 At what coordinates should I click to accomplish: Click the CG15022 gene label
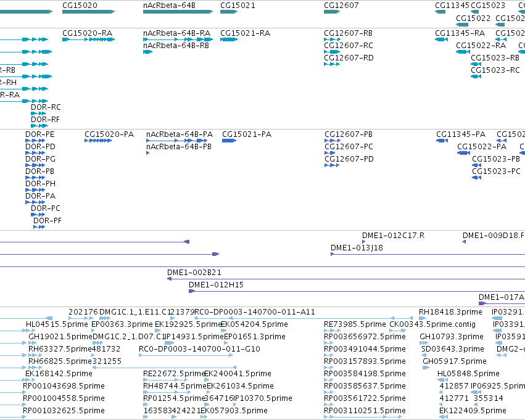pos(473,18)
